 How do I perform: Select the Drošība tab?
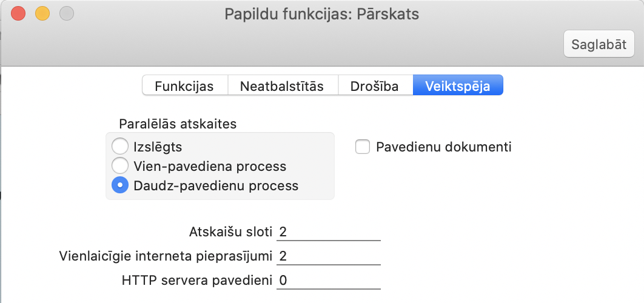click(x=374, y=85)
